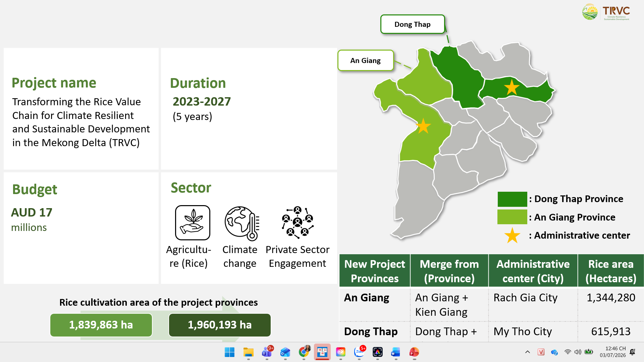
Task: Open the notifications bell icon
Action: coord(633,352)
